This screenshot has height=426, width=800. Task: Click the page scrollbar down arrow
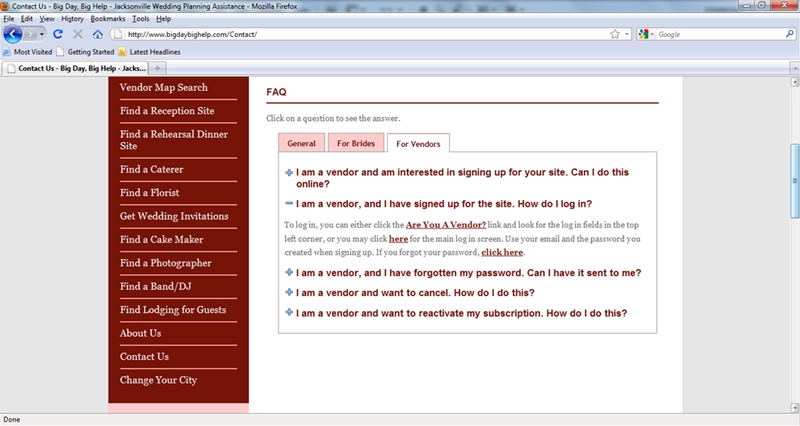794,408
